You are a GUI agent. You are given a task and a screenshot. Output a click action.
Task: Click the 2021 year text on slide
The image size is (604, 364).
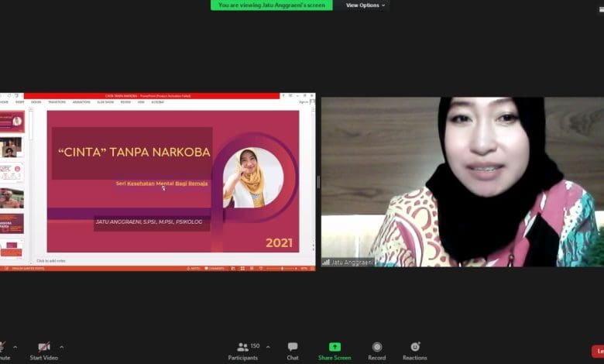pos(279,242)
